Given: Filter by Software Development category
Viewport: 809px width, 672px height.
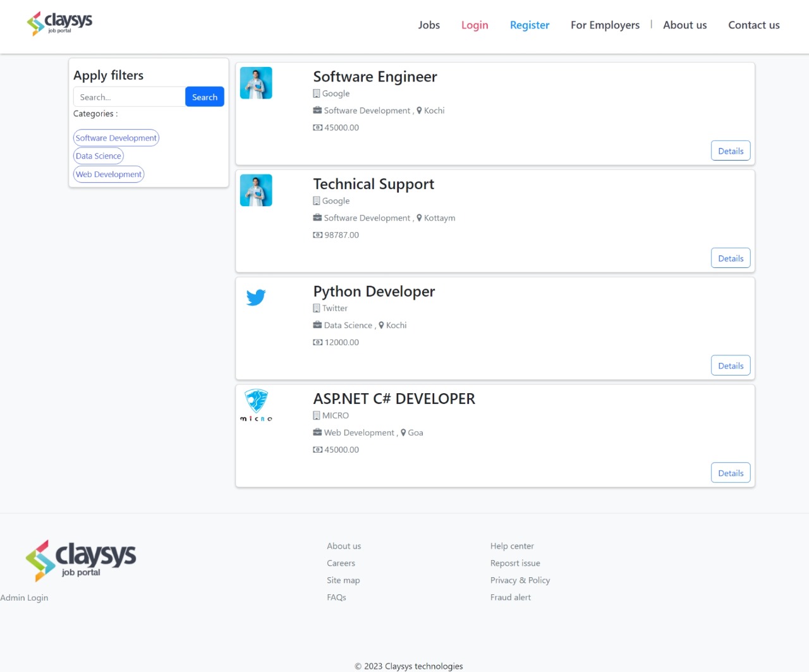Looking at the screenshot, I should pyautogui.click(x=116, y=138).
